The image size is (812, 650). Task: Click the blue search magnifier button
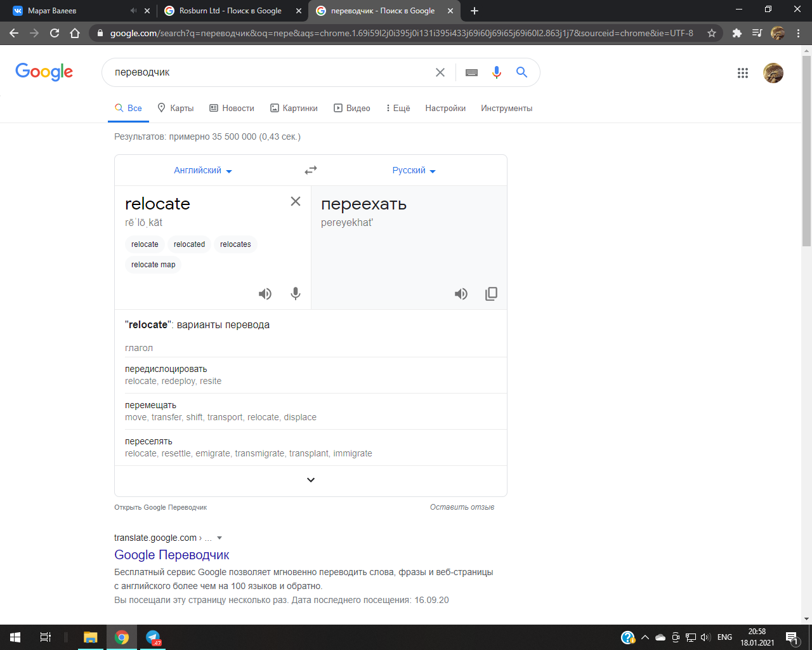tap(521, 72)
